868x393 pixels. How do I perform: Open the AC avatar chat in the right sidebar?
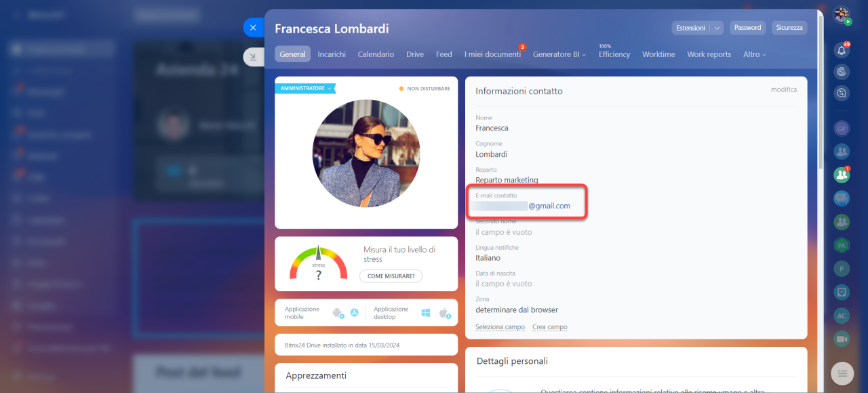tap(842, 316)
